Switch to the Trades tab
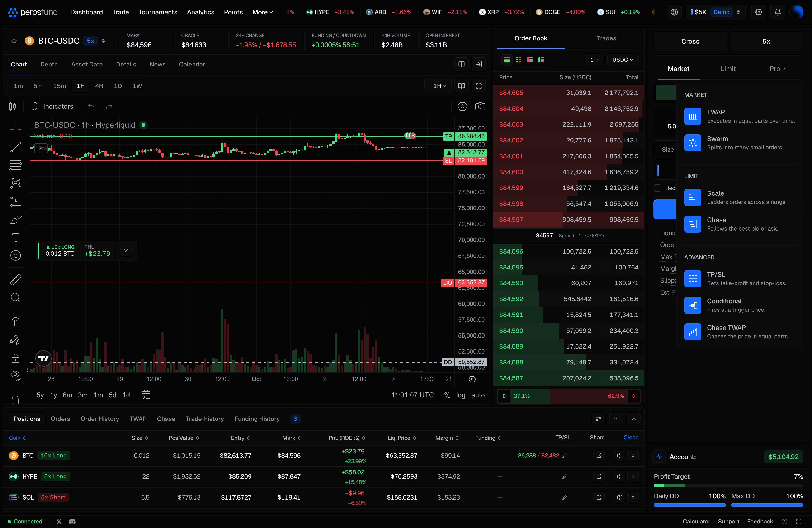 coord(606,38)
